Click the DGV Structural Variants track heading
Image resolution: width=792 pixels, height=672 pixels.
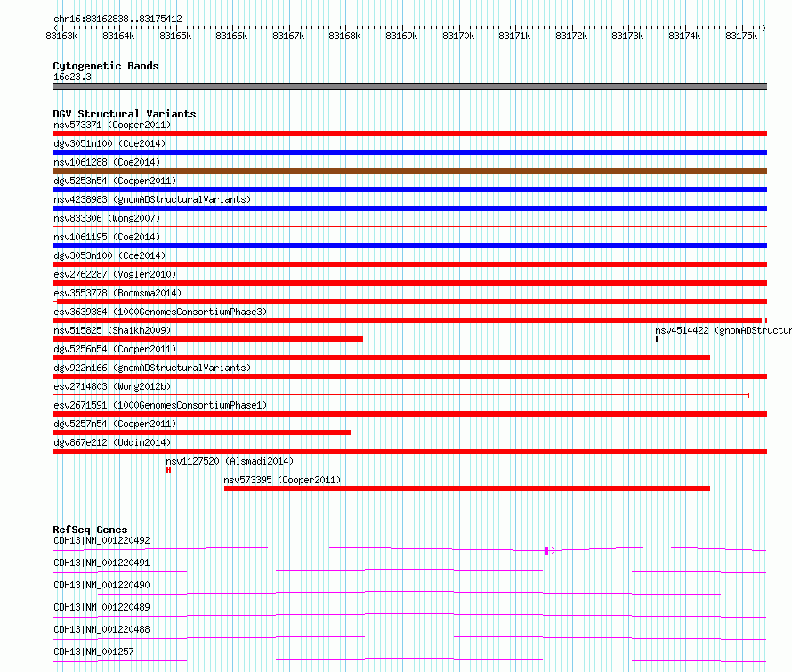pyautogui.click(x=125, y=114)
